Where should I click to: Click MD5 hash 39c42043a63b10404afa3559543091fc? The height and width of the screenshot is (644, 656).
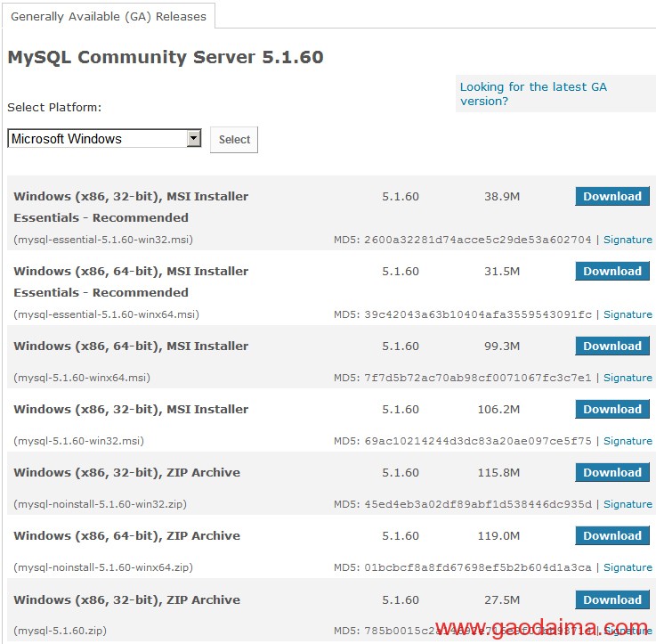(x=478, y=315)
